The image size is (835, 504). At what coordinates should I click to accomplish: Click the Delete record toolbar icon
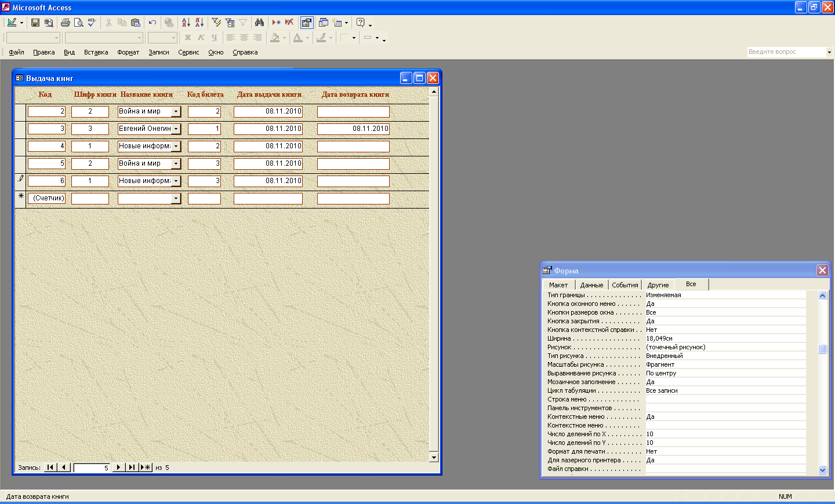289,23
